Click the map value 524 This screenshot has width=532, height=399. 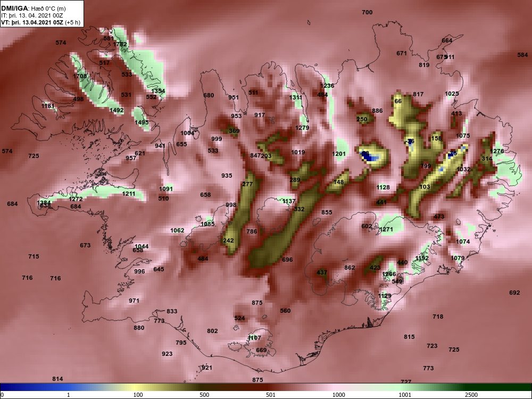coord(239,319)
